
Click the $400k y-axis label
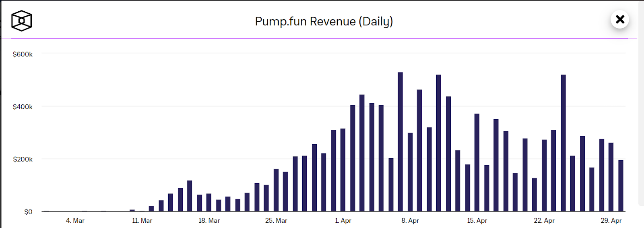(23, 107)
